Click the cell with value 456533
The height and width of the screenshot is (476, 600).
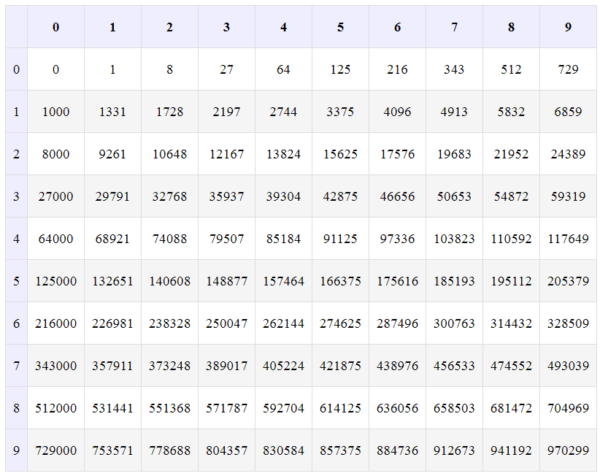point(454,366)
